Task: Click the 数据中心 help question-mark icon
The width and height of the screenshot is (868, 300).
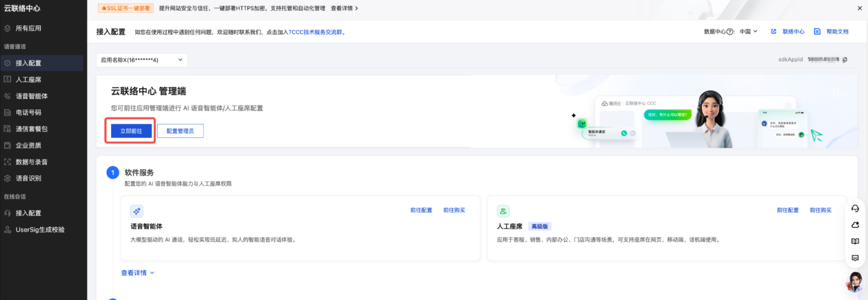Action: point(730,32)
